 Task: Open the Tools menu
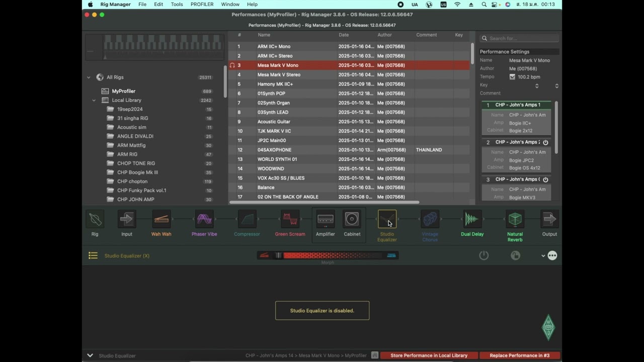[x=177, y=5]
